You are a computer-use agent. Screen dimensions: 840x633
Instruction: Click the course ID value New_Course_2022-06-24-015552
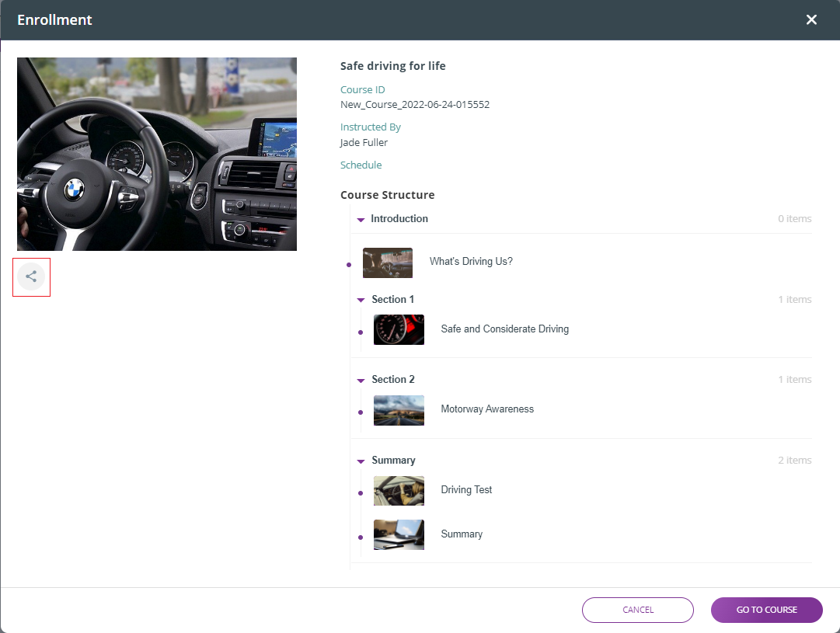415,104
